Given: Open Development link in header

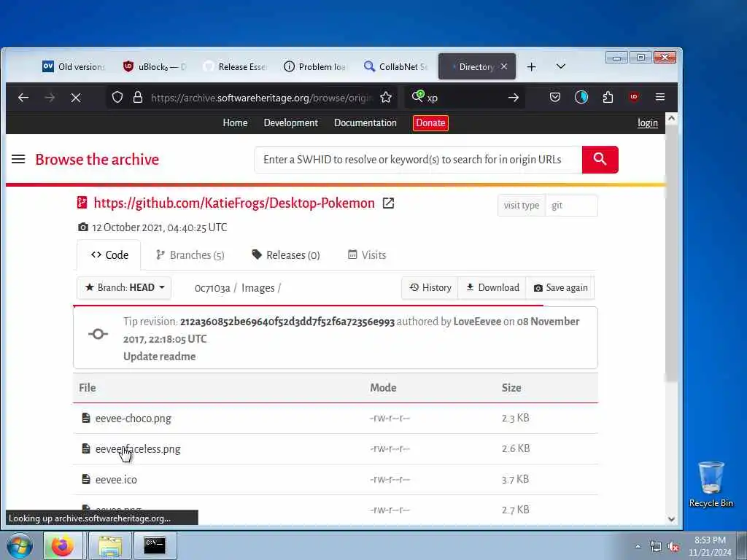Looking at the screenshot, I should (x=290, y=122).
